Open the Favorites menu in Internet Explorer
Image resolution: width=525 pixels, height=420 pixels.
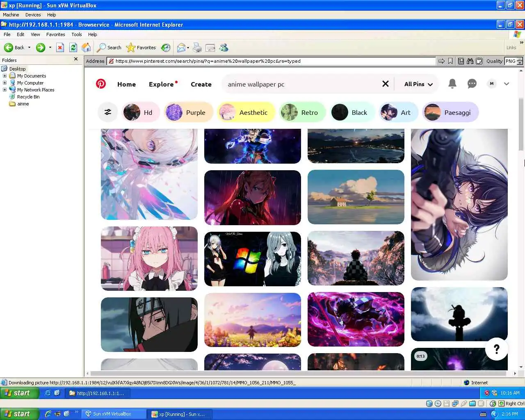tap(56, 34)
